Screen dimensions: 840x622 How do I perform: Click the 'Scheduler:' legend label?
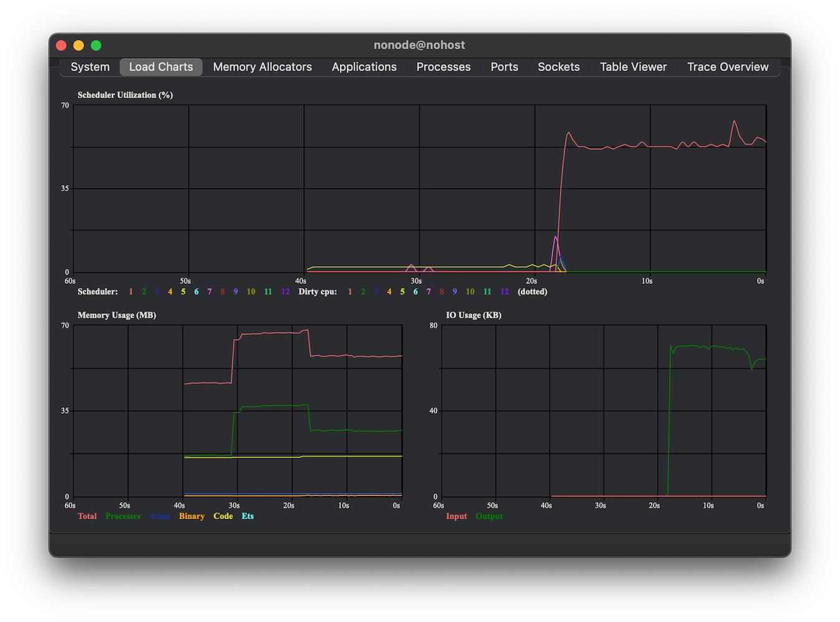coord(98,291)
